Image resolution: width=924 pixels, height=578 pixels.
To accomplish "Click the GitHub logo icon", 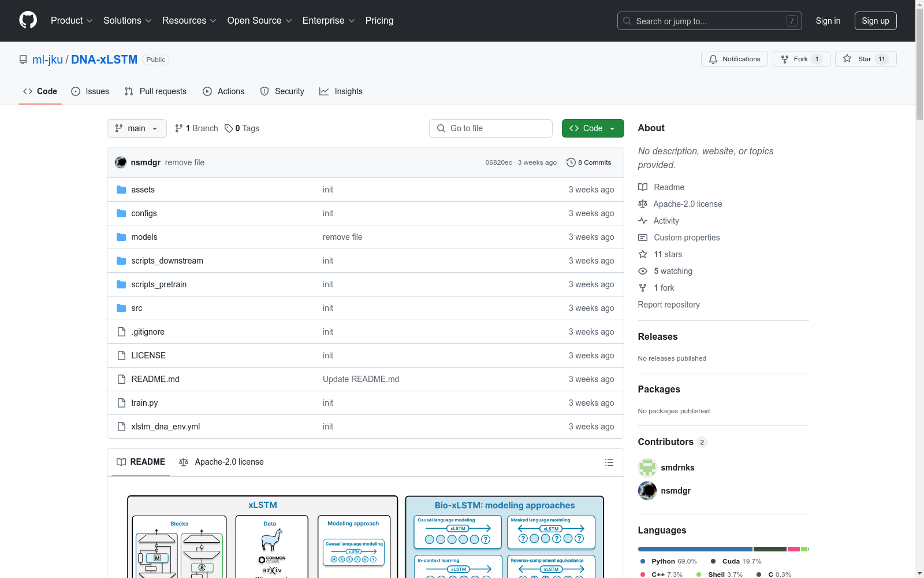I will tap(28, 20).
